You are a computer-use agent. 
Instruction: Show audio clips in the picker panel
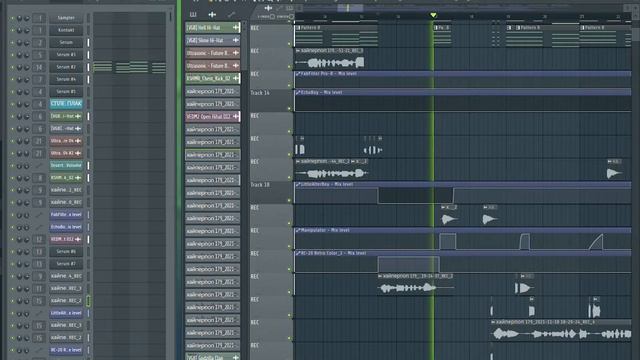[x=212, y=15]
